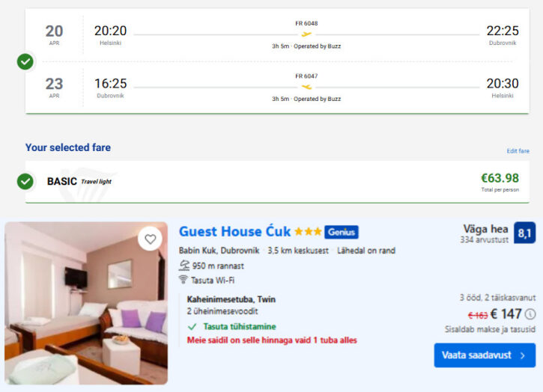The height and width of the screenshot is (392, 543).
Task: Open the Edit fare link
Action: click(x=518, y=151)
